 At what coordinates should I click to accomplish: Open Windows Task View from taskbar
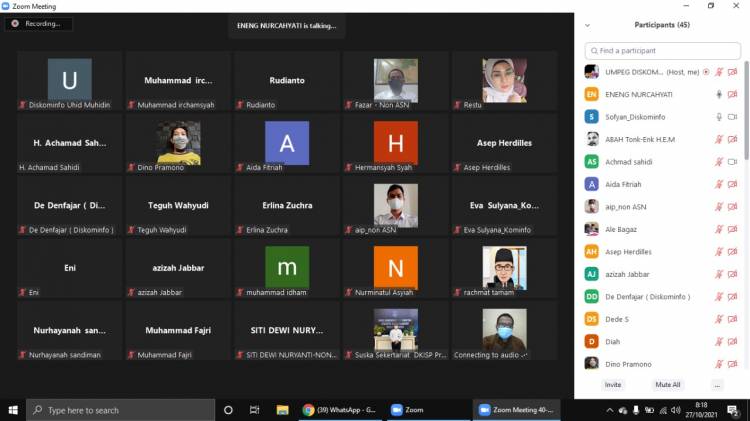tap(254, 410)
